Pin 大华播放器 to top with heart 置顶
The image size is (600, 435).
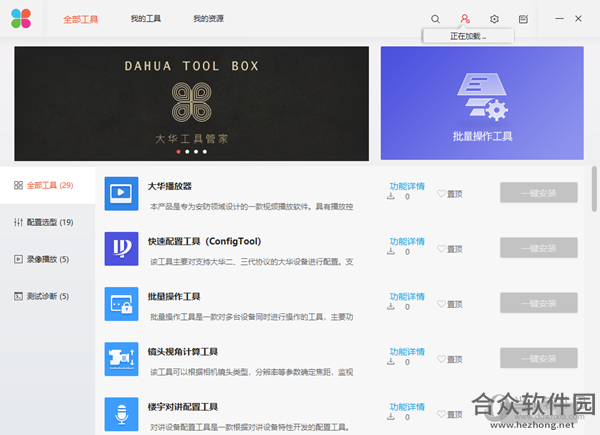[x=450, y=194]
